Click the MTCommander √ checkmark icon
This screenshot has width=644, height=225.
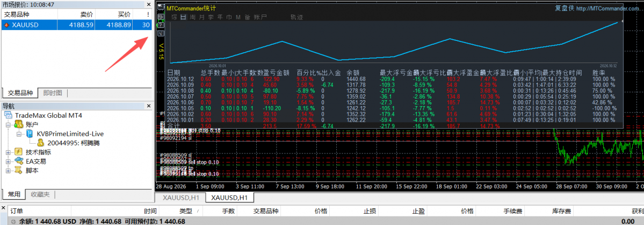click(x=161, y=33)
